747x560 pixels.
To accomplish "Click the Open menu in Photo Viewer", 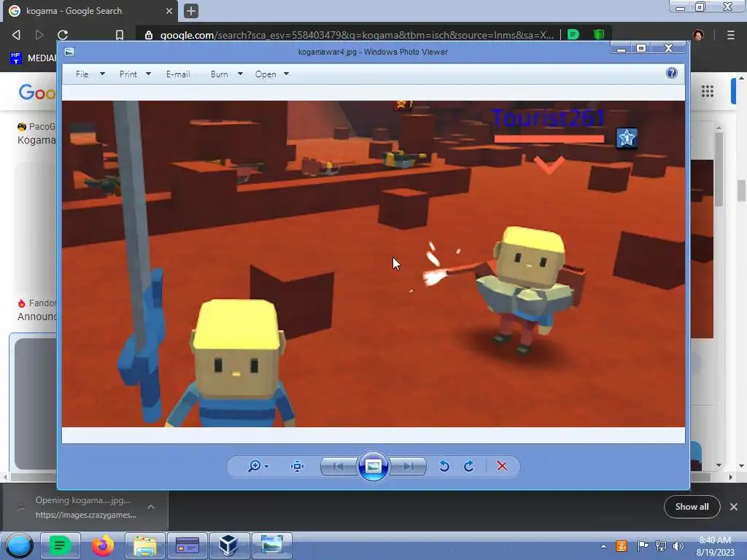I will [266, 74].
